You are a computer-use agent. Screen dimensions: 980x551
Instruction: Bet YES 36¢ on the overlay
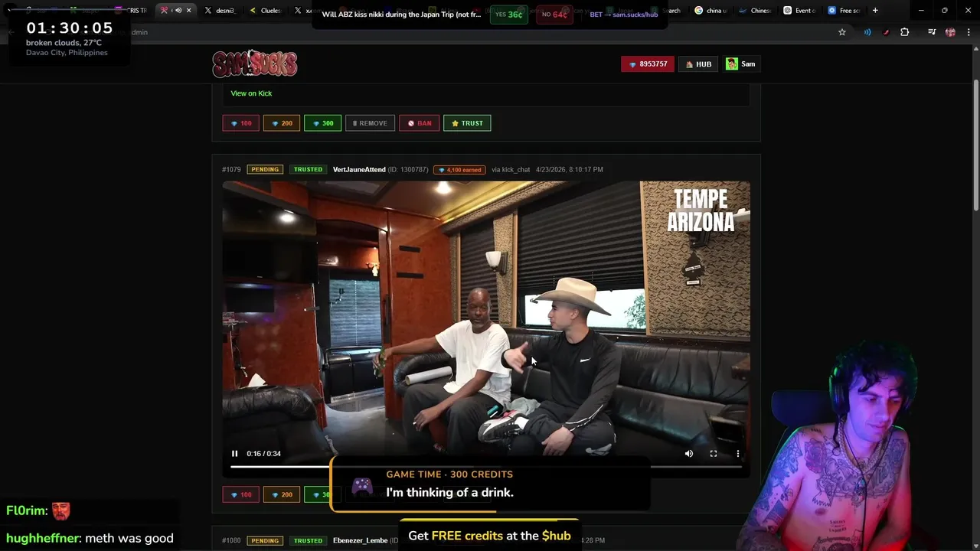[x=509, y=15]
